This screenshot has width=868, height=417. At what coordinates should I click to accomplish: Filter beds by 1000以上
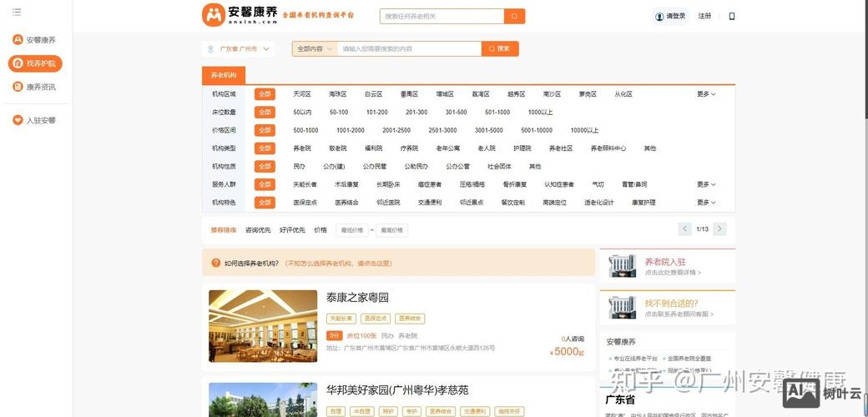click(540, 113)
